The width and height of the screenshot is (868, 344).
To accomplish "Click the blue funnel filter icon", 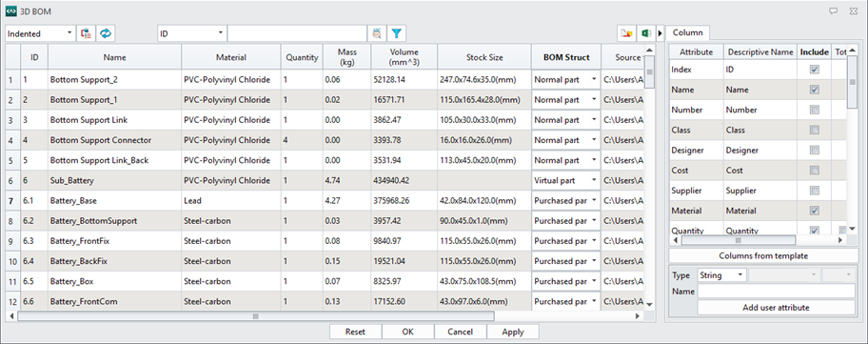I will (396, 33).
